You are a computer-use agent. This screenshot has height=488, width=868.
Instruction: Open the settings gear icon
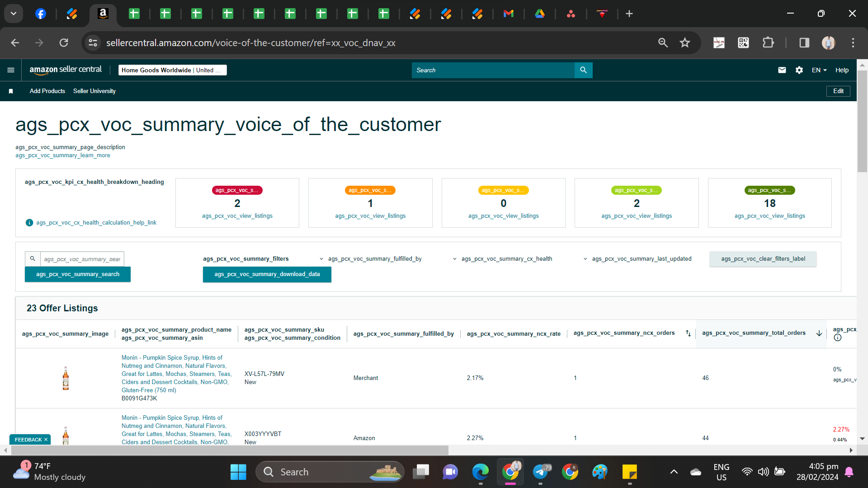pos(799,70)
